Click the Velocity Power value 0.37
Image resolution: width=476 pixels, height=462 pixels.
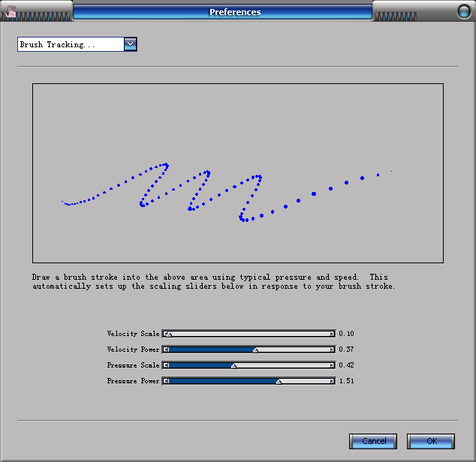pos(346,349)
